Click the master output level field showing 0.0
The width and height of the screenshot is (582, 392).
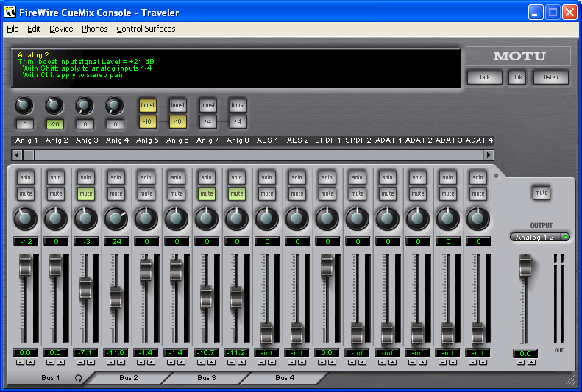coord(525,354)
